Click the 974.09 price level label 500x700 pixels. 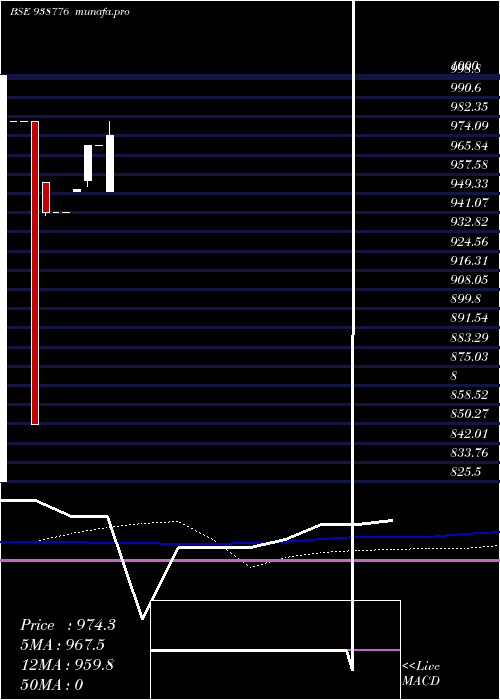pyautogui.click(x=469, y=126)
